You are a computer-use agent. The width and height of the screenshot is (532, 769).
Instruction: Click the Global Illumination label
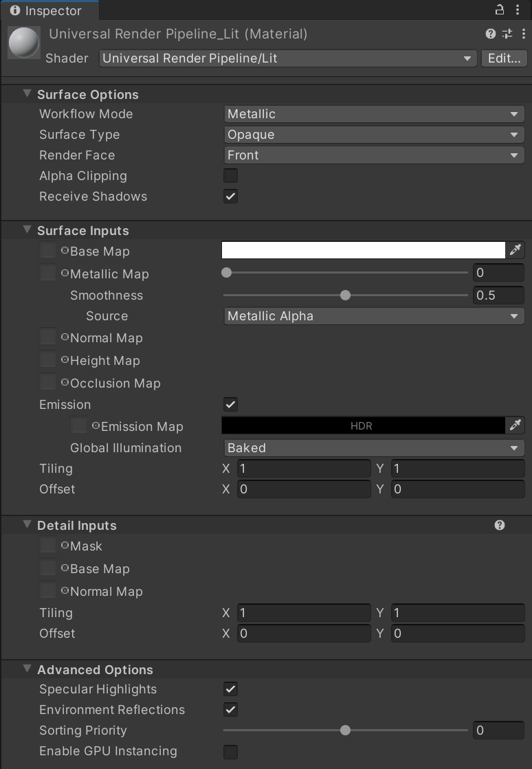[x=126, y=448]
